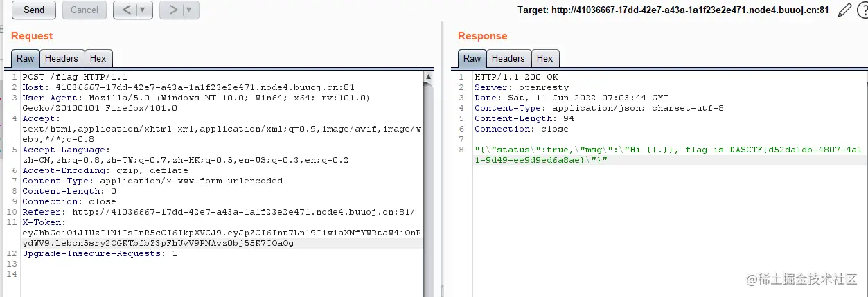Click the 'Server: openresty' response line
Screen dimensions: 868x297
[x=522, y=87]
